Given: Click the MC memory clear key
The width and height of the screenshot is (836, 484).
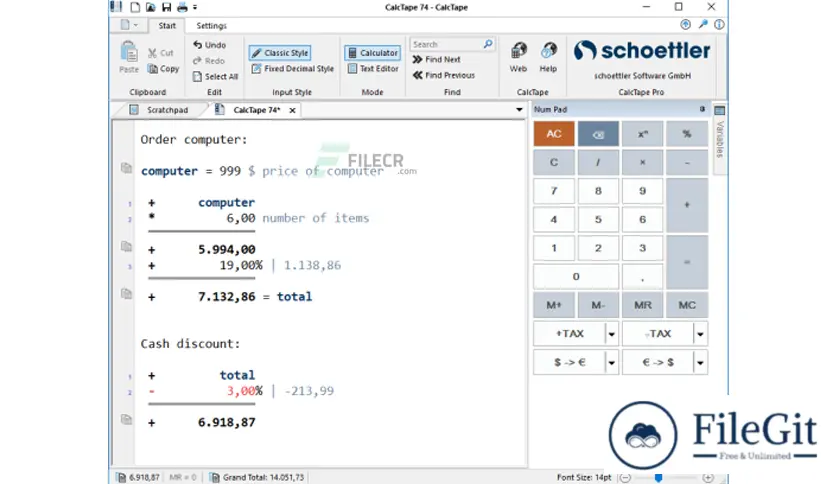Looking at the screenshot, I should 687,305.
